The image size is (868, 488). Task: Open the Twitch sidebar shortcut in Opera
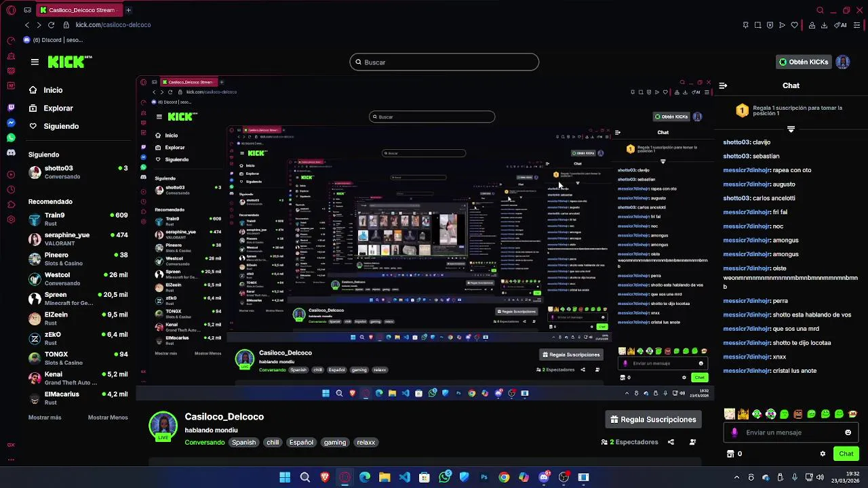pyautogui.click(x=11, y=108)
